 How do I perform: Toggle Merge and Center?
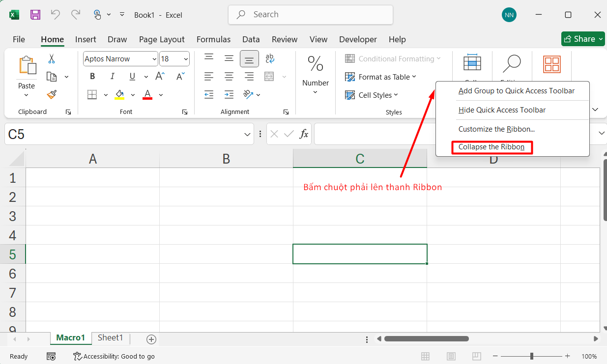pyautogui.click(x=268, y=76)
